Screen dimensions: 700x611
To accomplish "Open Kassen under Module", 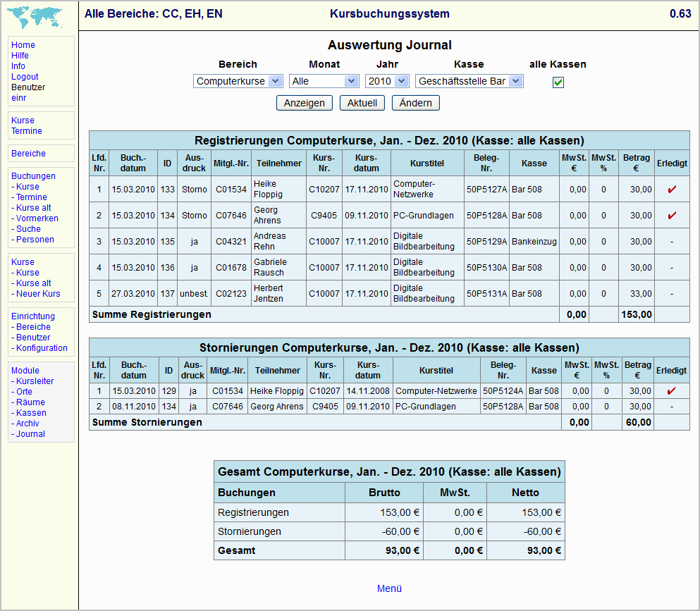I will click(x=31, y=413).
